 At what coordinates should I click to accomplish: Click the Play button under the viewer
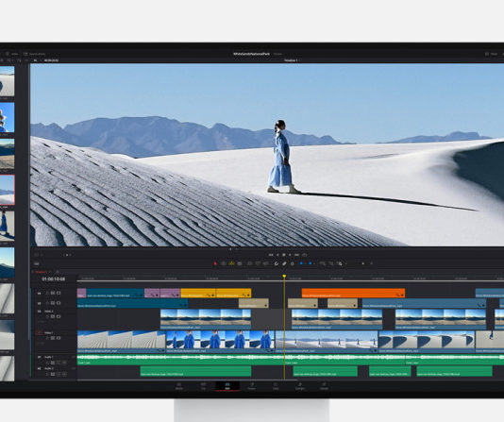click(x=290, y=255)
